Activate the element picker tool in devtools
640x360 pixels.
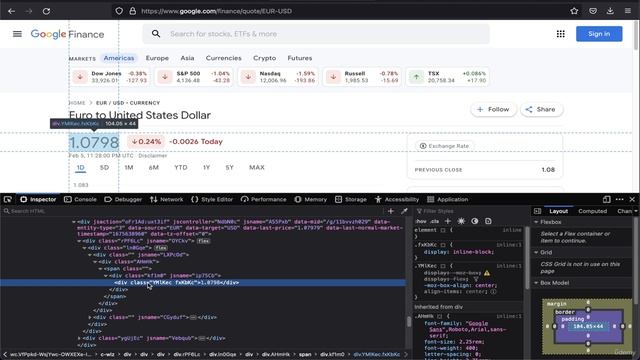(x=8, y=199)
